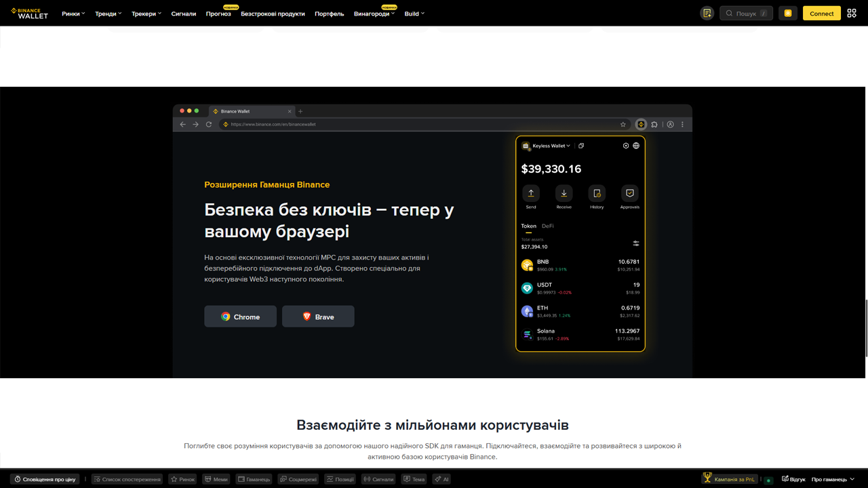Click the Receive download icon
This screenshot has width=868, height=488.
tap(564, 193)
